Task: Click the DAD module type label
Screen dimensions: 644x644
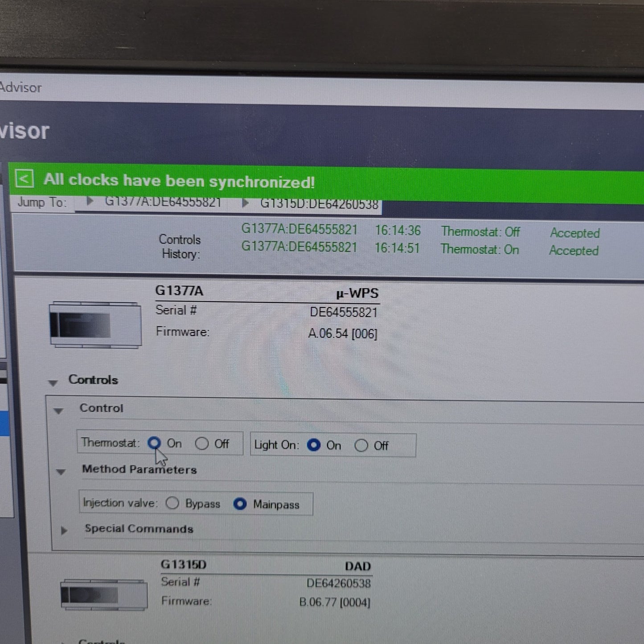Action: (x=358, y=566)
